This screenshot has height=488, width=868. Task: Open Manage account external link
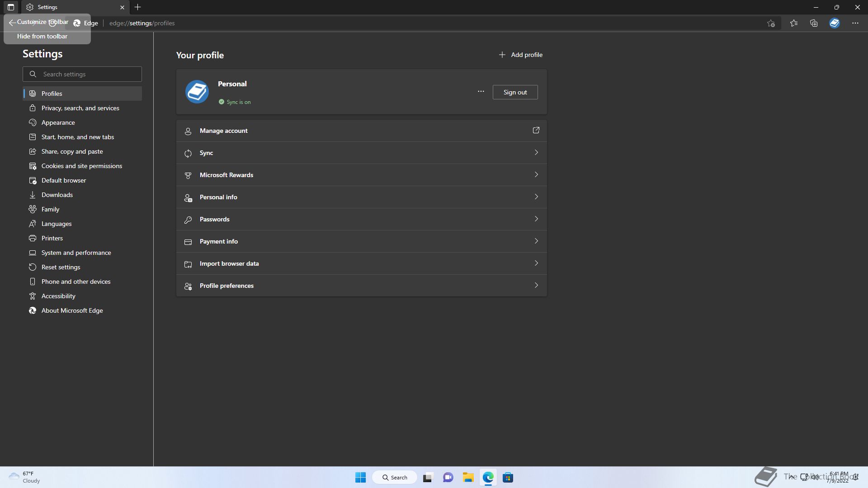coord(536,130)
